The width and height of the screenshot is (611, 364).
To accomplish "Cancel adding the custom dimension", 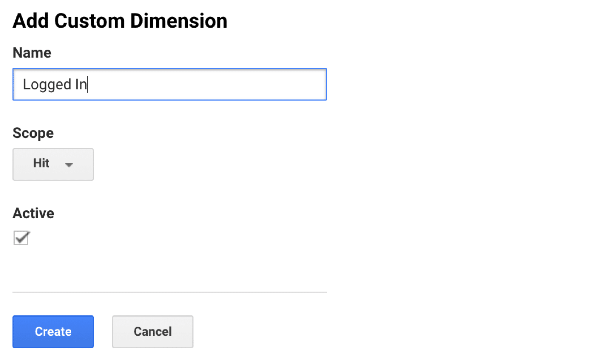I will pyautogui.click(x=152, y=332).
